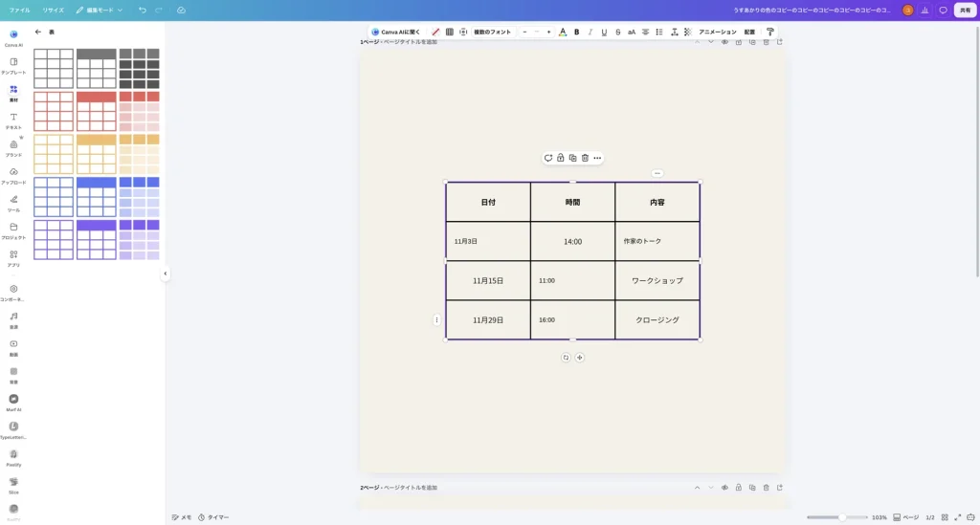Lock the selected table from floating toolbar
The height and width of the screenshot is (525, 980).
(x=560, y=158)
